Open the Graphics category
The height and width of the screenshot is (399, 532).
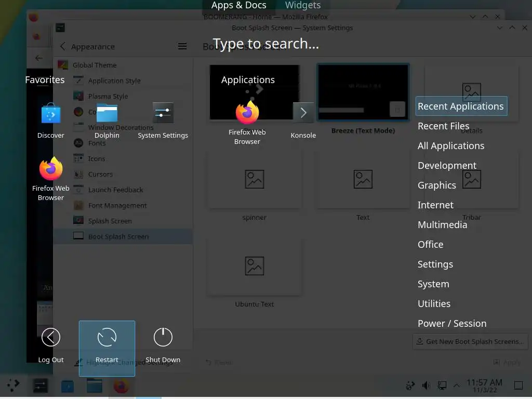(436, 185)
